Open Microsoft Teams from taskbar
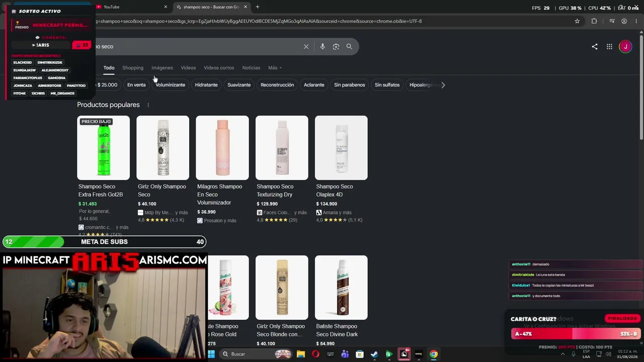This screenshot has height=362, width=644. pos(345,354)
